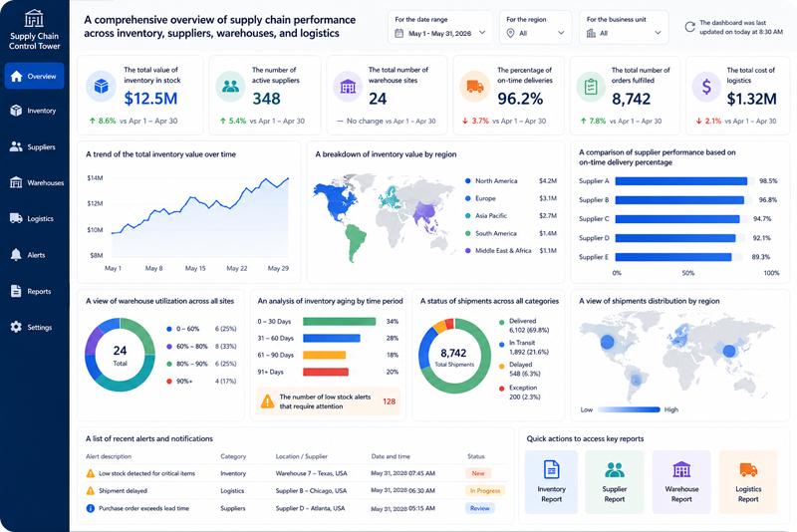Click the truck icon on on-time deliveries card

475,87
